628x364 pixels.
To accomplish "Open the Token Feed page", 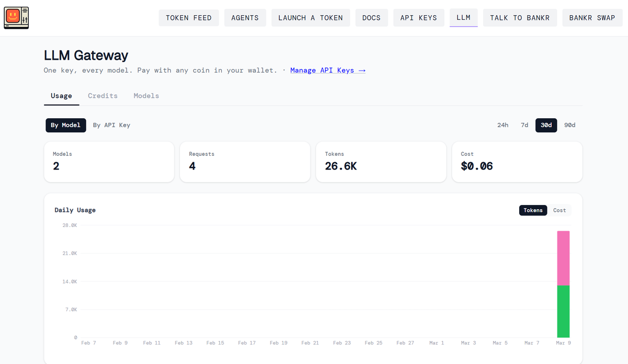I will (x=189, y=18).
